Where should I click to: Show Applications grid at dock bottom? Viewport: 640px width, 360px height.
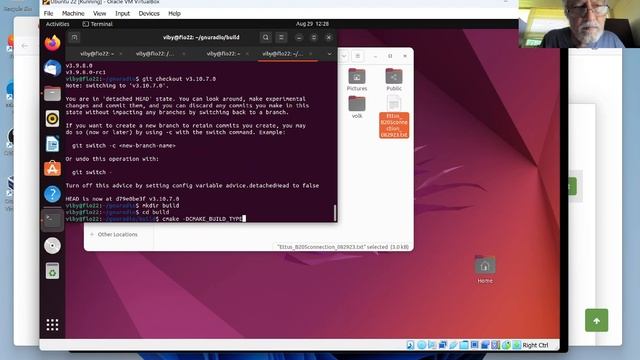pos(52,325)
